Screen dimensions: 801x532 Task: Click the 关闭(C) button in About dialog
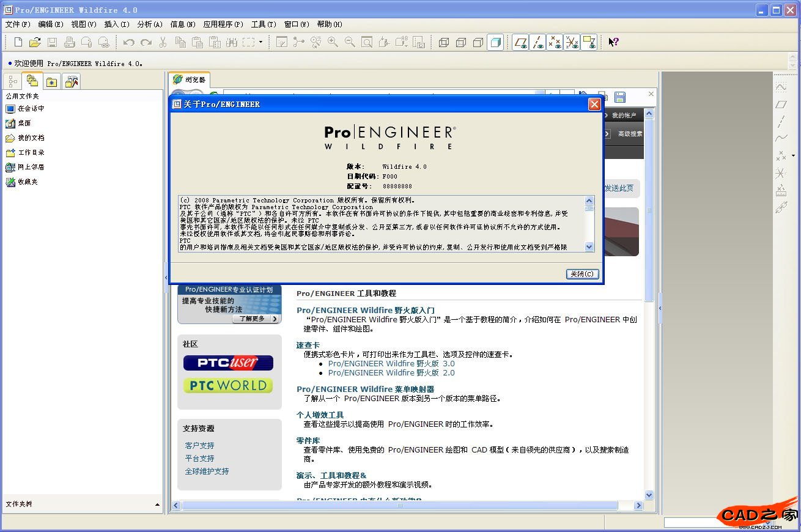(x=582, y=274)
